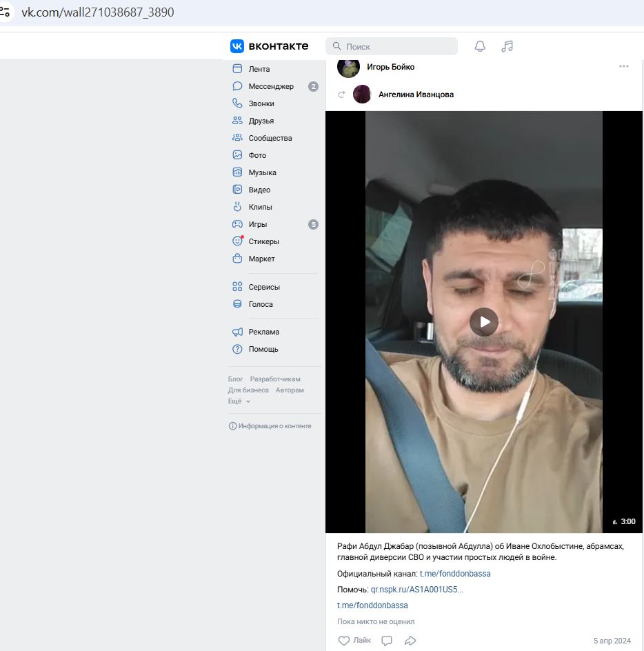Click the Мессенджер unread badge 2
The height and width of the screenshot is (651, 644).
coord(313,86)
